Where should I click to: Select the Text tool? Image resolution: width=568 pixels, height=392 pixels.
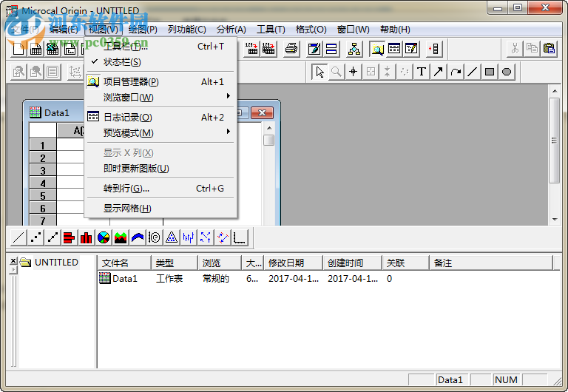422,72
